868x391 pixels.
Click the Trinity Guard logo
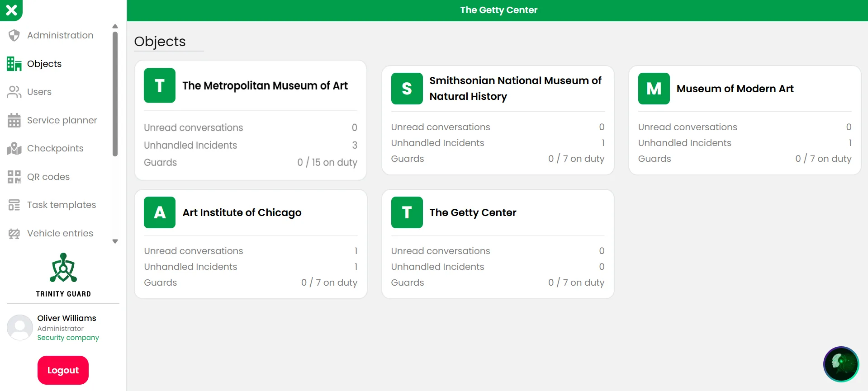(x=63, y=274)
